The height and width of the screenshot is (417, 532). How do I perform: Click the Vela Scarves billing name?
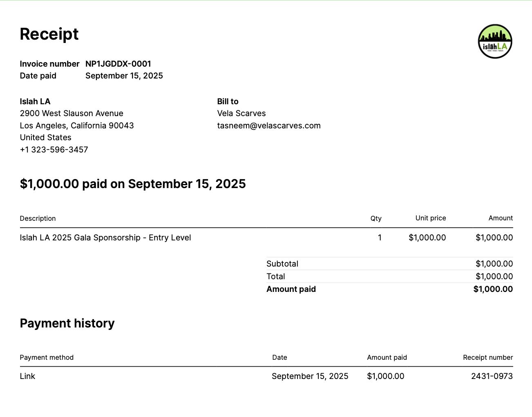(241, 113)
